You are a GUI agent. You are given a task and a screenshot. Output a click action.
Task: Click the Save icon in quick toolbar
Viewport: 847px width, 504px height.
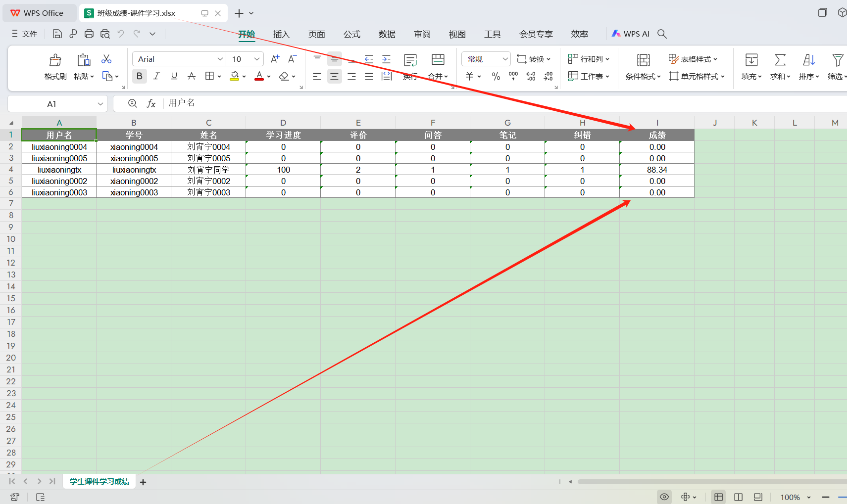(x=57, y=34)
